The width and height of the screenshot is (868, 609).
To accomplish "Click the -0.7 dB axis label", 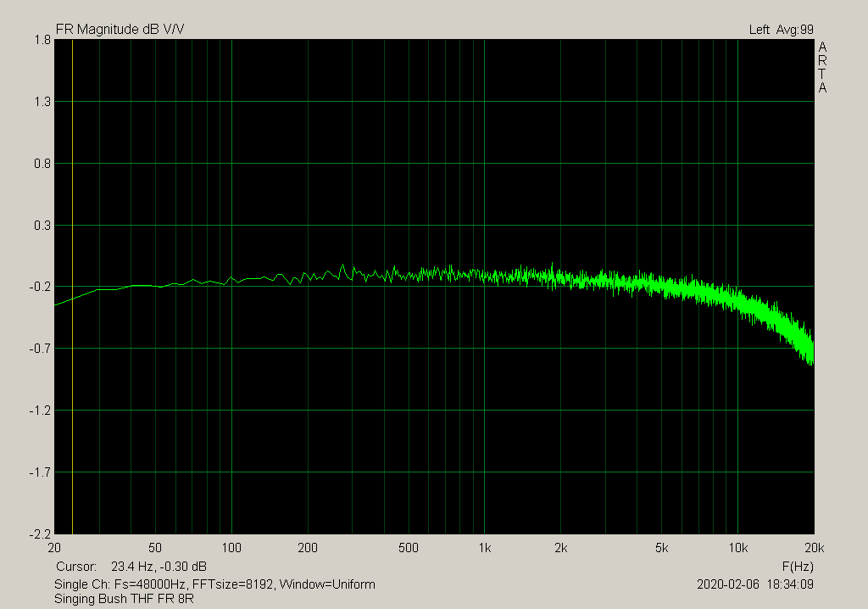I will 41,349.
